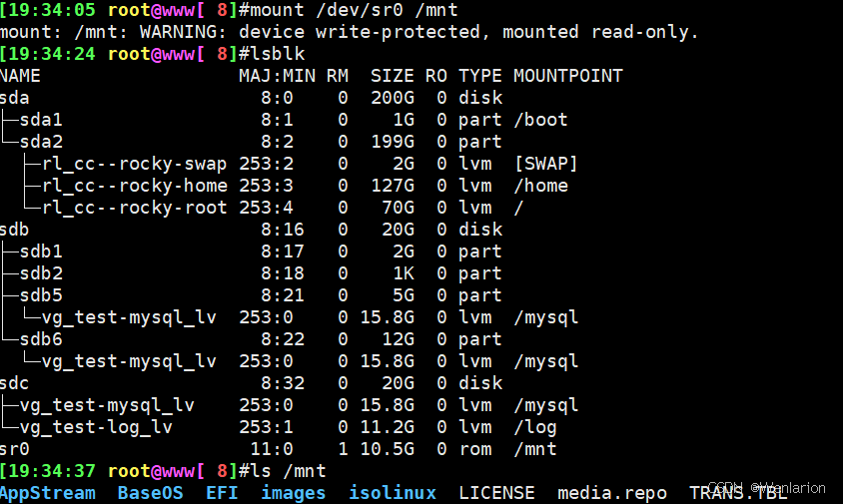Image resolution: width=843 pixels, height=504 pixels.
Task: Click the MOUNTPOINT column header
Action: (x=567, y=76)
